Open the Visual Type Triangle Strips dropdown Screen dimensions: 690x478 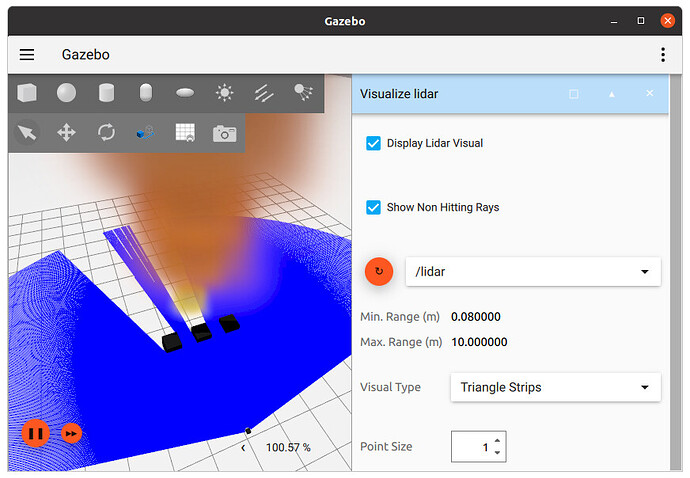(555, 387)
